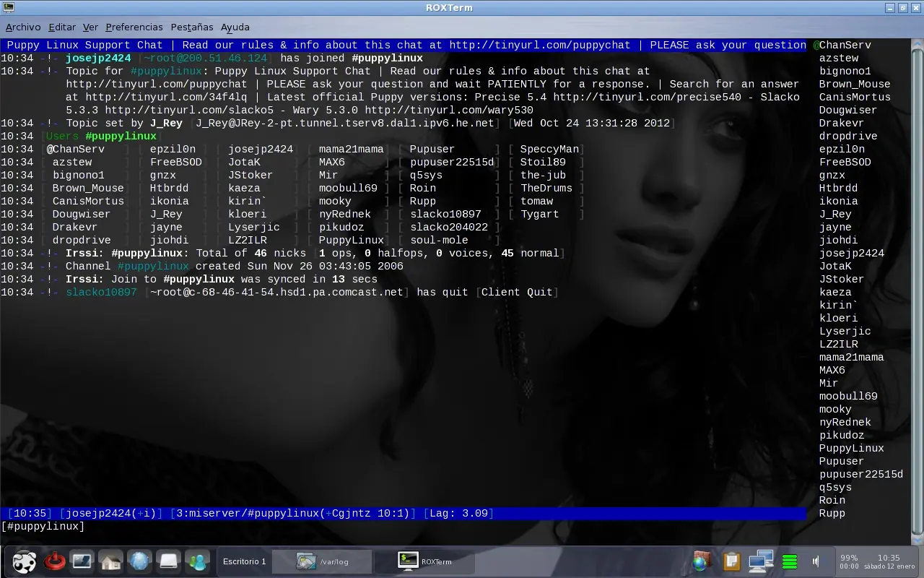Image resolution: width=924 pixels, height=578 pixels.
Task: Open the Ver menu
Action: 90,27
